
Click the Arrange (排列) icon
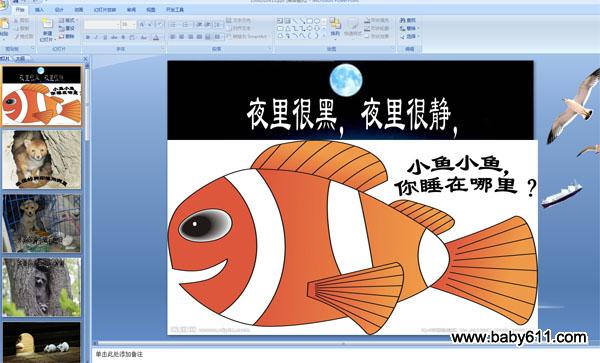pos(335,28)
